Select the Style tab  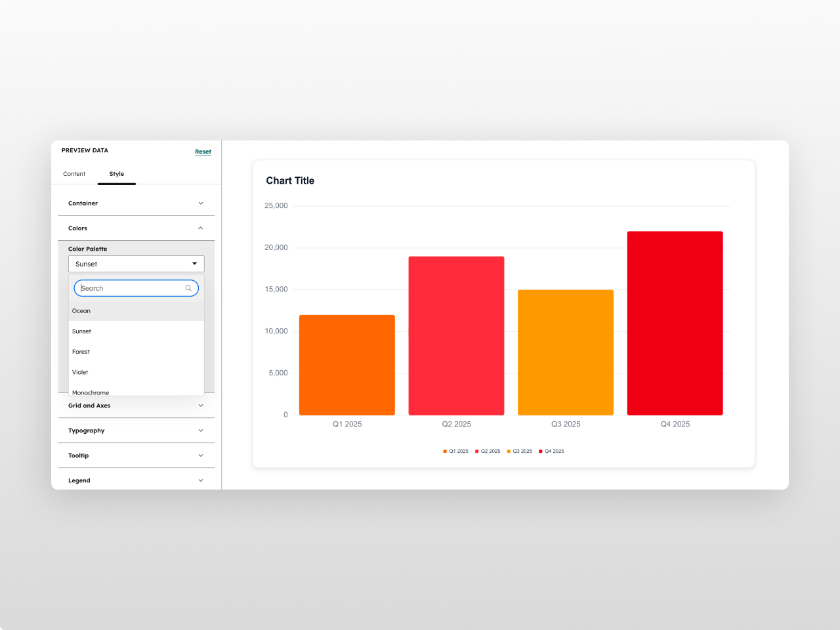pyautogui.click(x=117, y=174)
